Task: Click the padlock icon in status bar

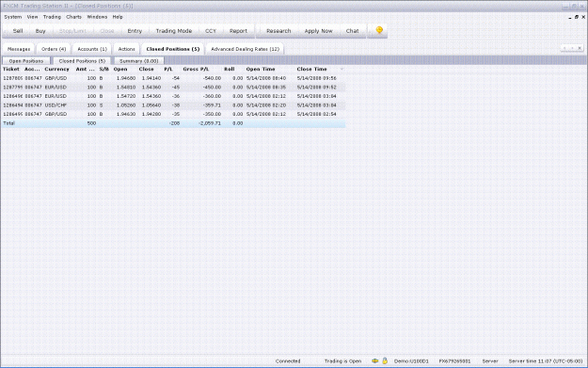Action: pos(385,360)
